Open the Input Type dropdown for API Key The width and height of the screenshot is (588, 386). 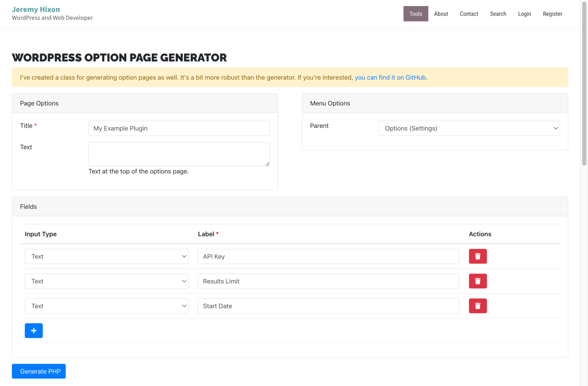coord(107,256)
